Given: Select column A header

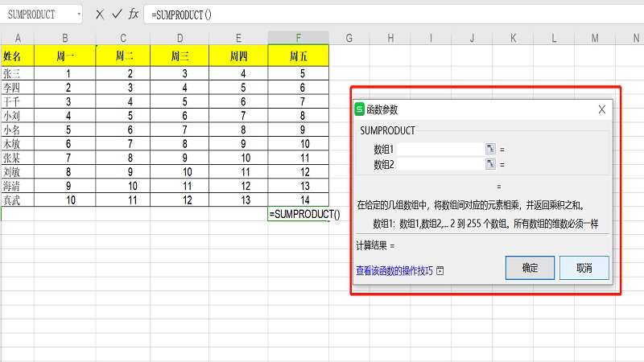Looking at the screenshot, I should 18,38.
